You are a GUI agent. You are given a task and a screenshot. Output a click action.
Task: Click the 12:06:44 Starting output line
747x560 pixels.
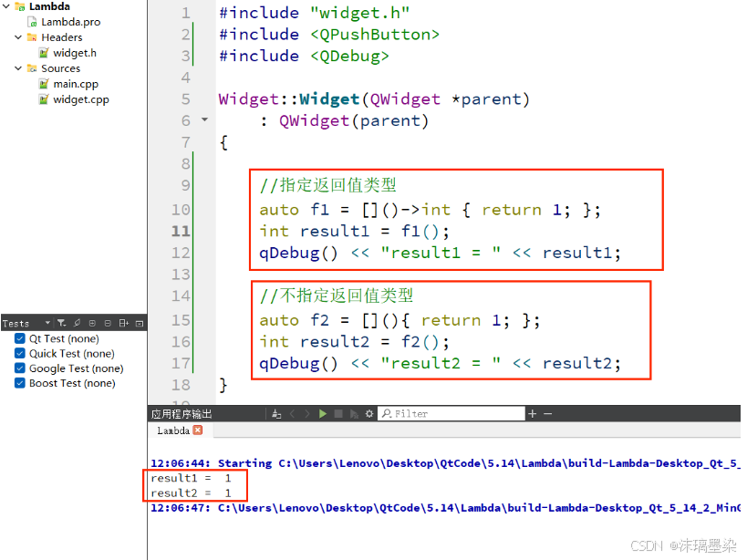(445, 463)
